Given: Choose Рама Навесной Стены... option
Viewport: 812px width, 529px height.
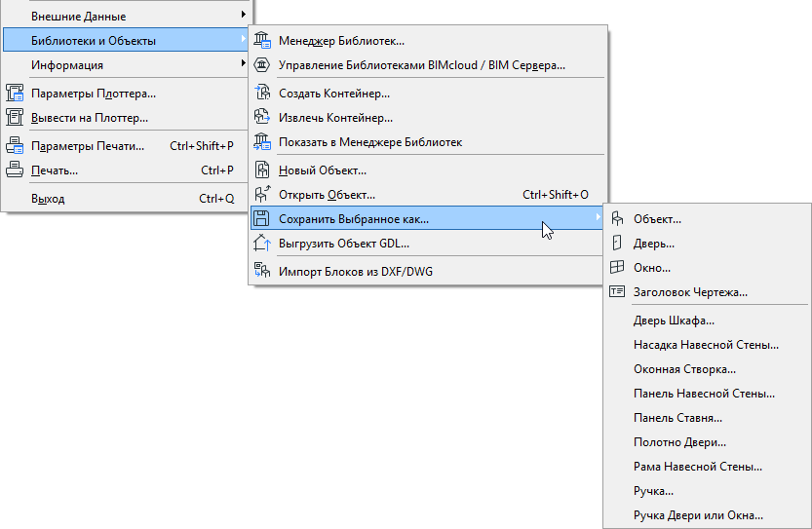Looking at the screenshot, I should click(x=707, y=467).
